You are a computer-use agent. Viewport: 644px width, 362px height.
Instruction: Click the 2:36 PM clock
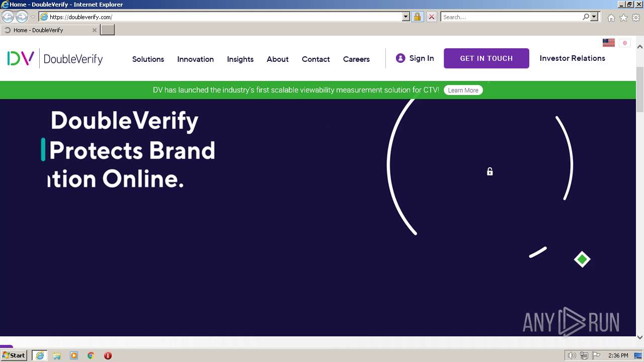pyautogui.click(x=618, y=355)
